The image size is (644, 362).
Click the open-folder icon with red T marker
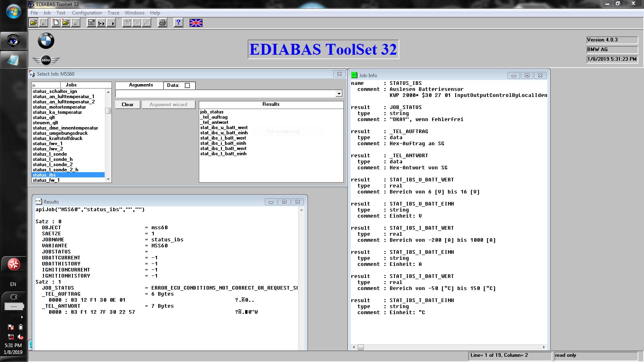pos(66,23)
